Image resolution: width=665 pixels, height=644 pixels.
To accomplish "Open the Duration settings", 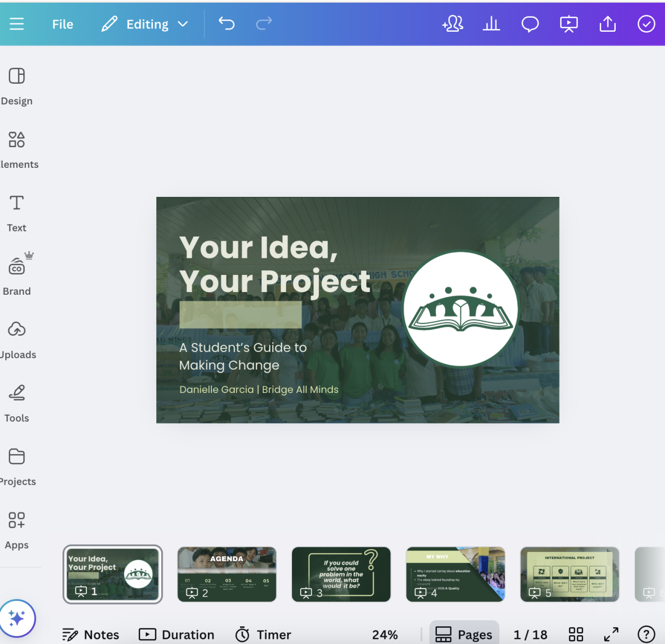I will pyautogui.click(x=177, y=635).
